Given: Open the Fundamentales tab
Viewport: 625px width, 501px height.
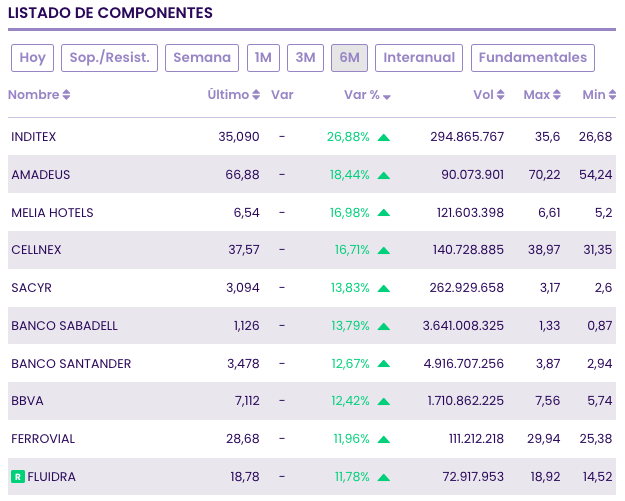Looking at the screenshot, I should [532, 58].
